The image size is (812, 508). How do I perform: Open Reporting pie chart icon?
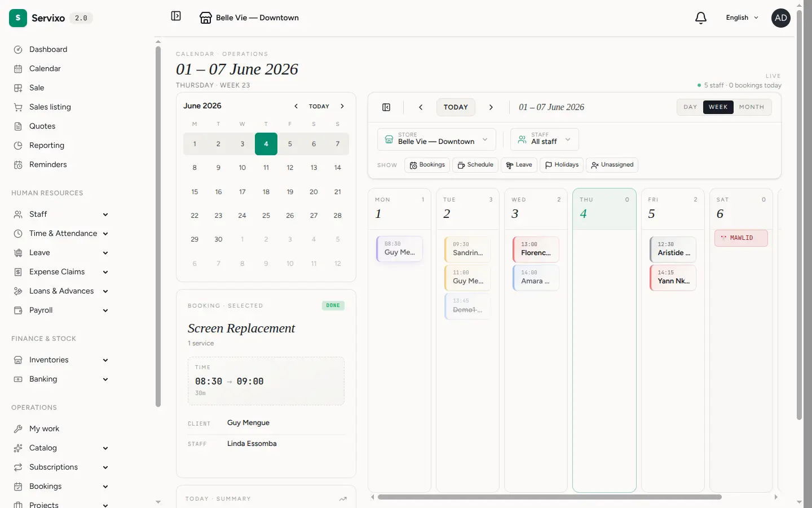tap(18, 146)
